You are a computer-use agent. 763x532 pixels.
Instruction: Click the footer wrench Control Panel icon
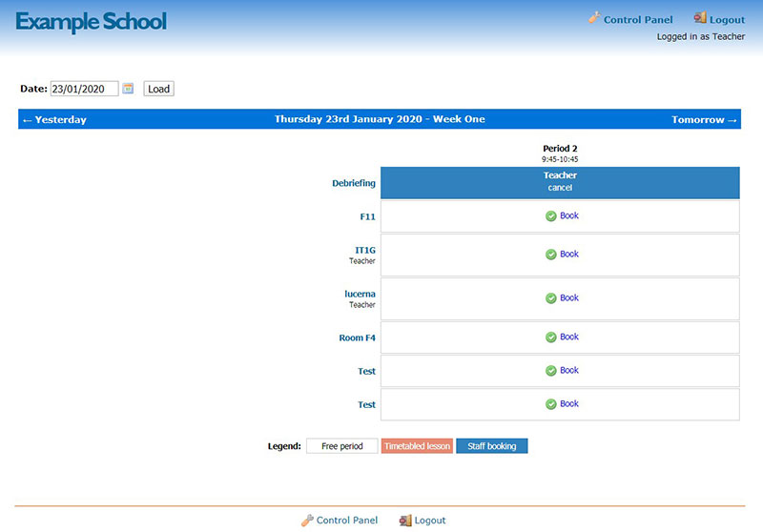(x=307, y=521)
